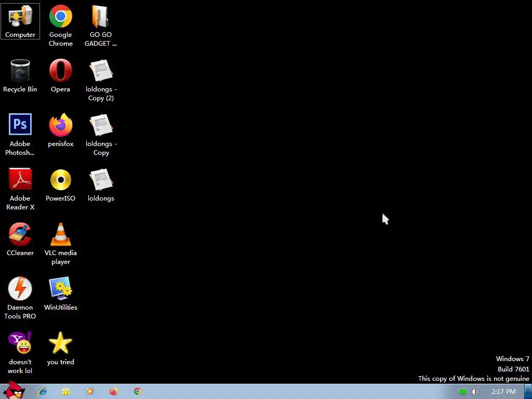
Task: Select the CCleaner desktop shortcut
Action: point(20,240)
